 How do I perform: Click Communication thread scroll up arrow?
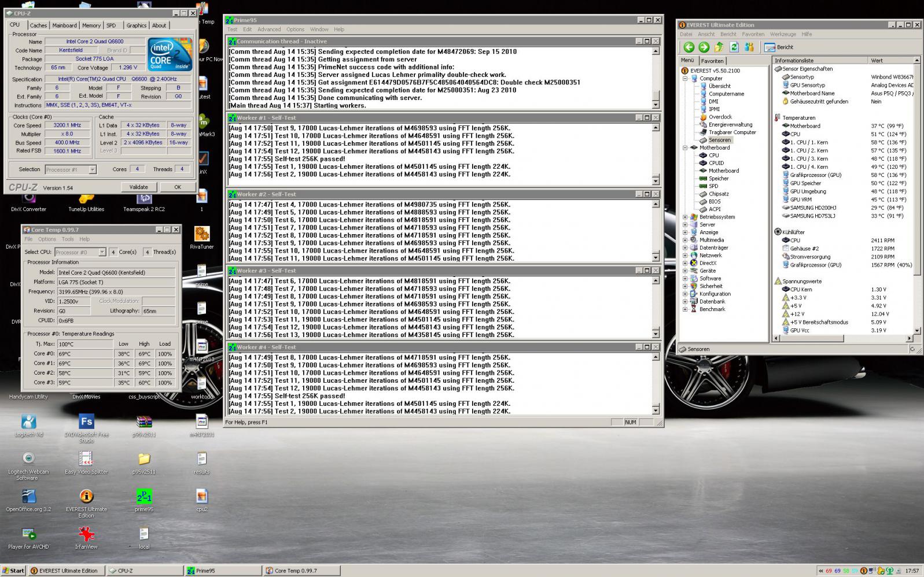click(656, 51)
